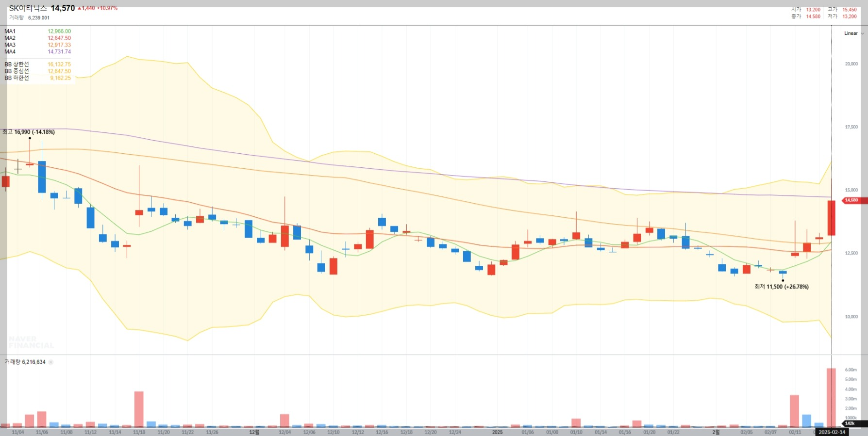Click the price change ▲1,440 +10.97%

click(98, 8)
